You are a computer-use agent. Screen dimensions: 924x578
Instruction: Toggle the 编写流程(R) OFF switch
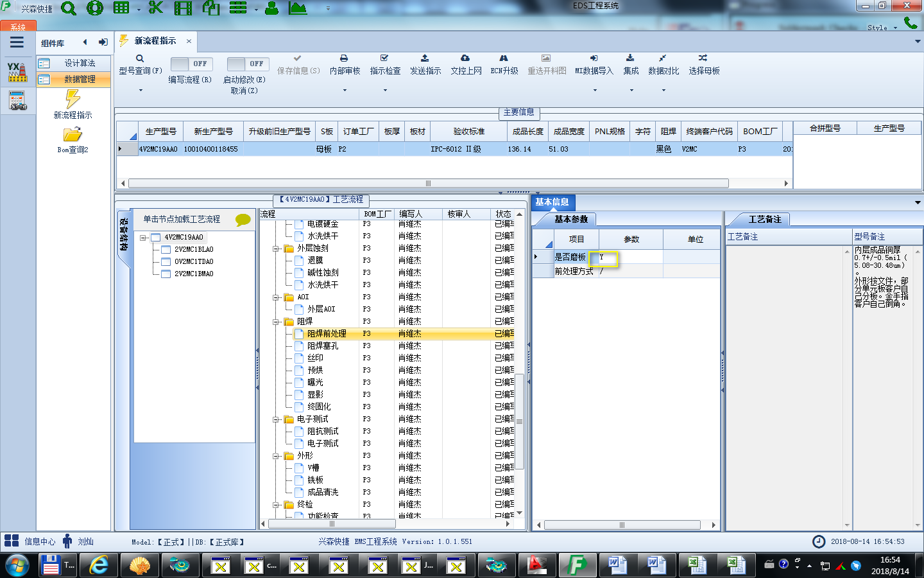coord(191,64)
